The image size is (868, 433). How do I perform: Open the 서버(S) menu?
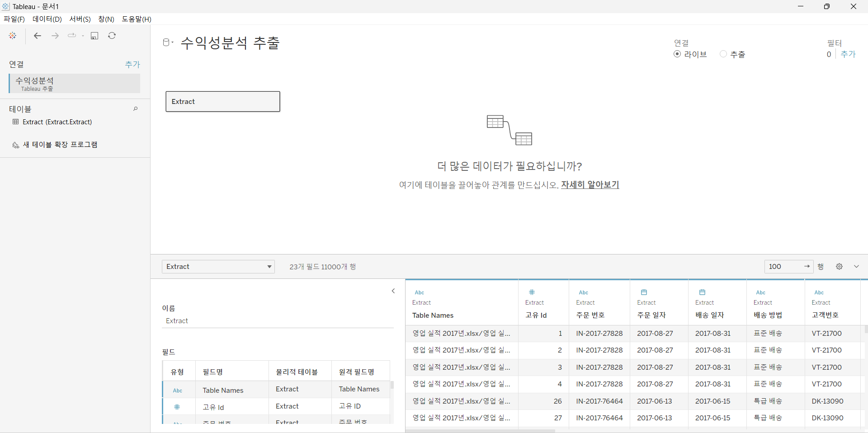tap(80, 19)
